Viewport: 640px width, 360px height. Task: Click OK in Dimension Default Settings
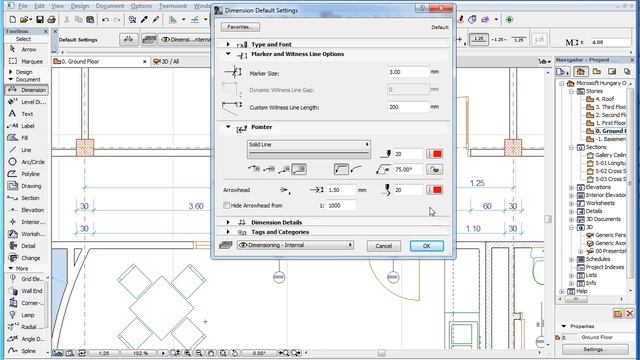[x=427, y=246]
